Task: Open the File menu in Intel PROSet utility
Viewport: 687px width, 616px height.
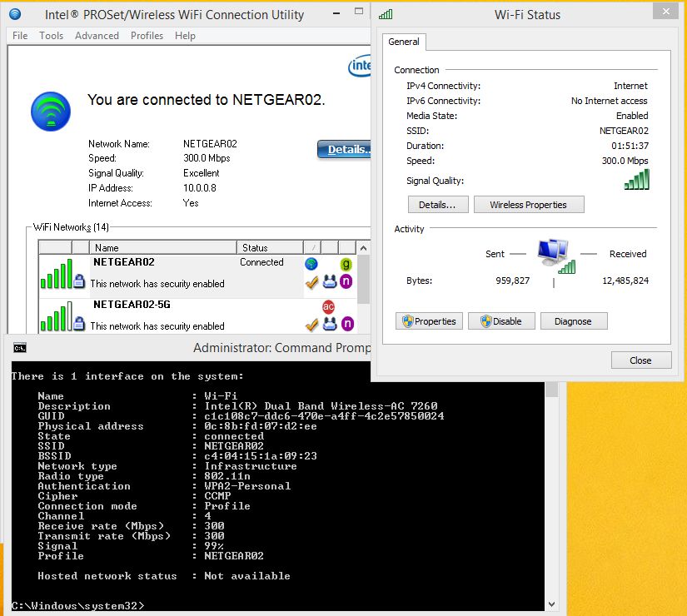Action: click(20, 36)
